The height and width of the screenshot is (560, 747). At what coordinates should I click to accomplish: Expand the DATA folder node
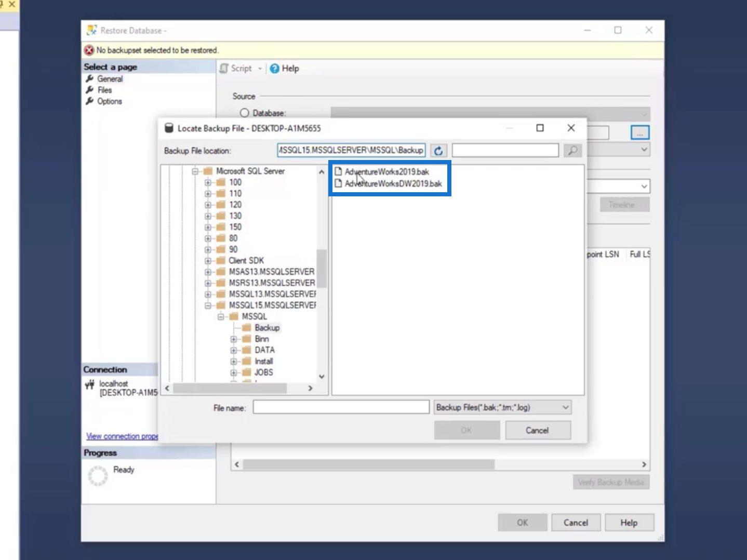pos(233,350)
